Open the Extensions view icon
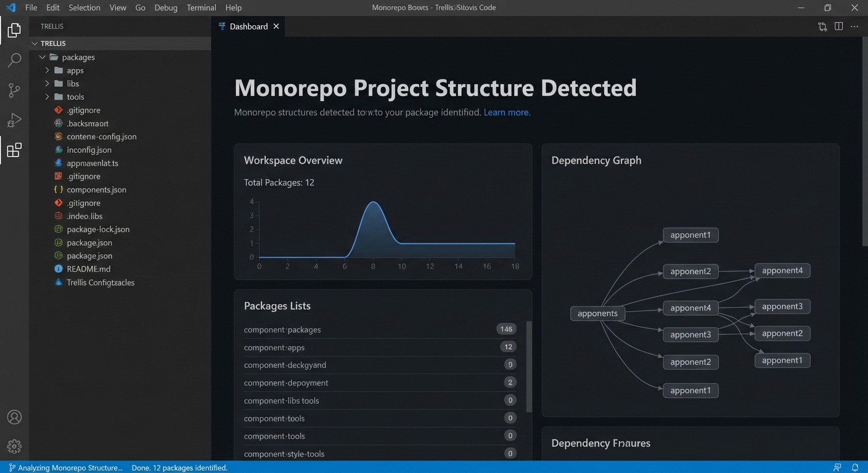 [14, 150]
